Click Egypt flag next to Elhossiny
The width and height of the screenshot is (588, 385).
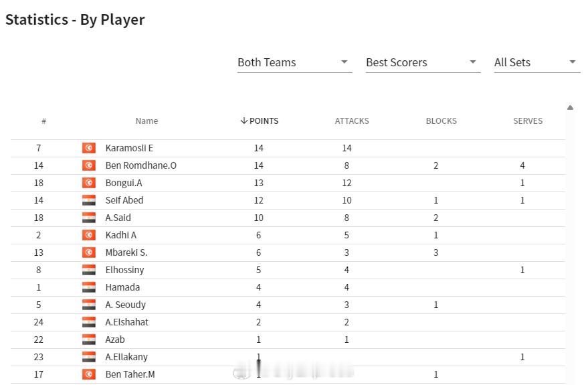click(x=89, y=270)
